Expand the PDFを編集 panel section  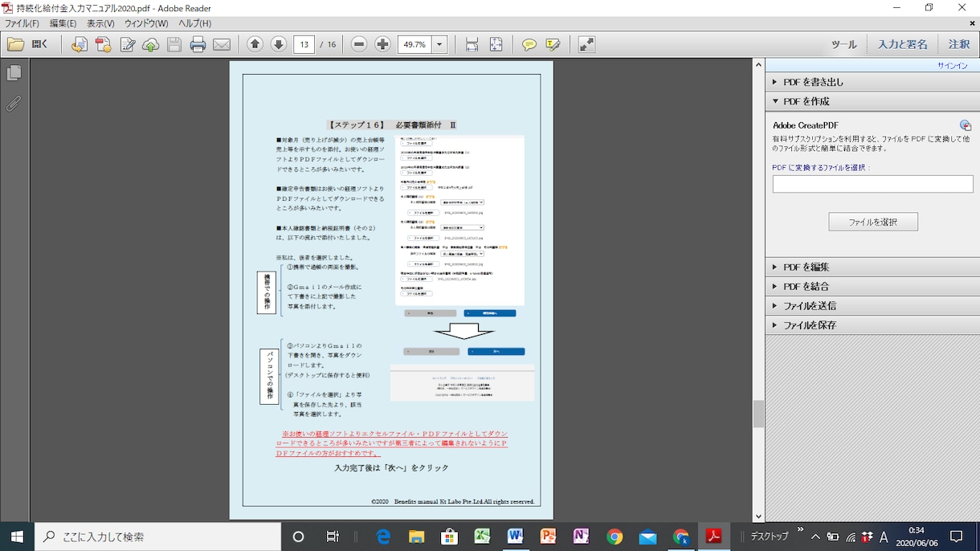872,267
